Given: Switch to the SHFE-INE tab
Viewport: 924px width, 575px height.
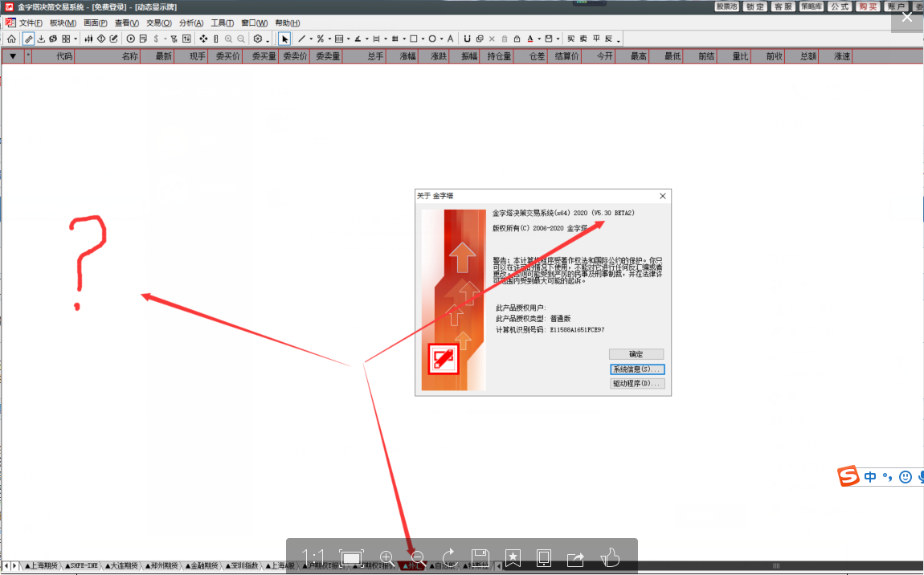Looking at the screenshot, I should click(x=81, y=565).
